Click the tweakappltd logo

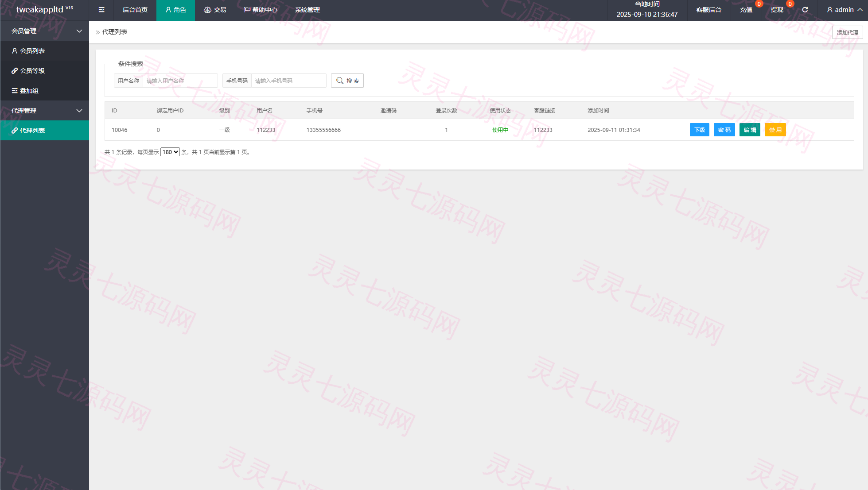pos(44,10)
